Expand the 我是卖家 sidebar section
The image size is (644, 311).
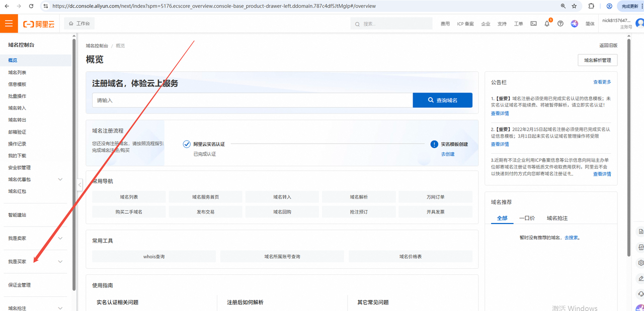click(x=60, y=238)
